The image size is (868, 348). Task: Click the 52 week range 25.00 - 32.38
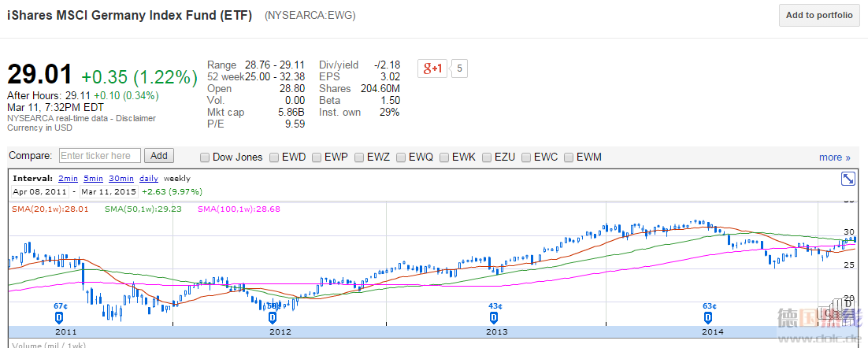(x=275, y=76)
